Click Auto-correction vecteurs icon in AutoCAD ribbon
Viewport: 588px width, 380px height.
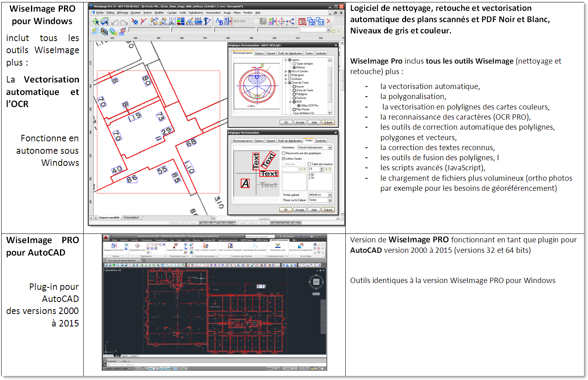206,246
